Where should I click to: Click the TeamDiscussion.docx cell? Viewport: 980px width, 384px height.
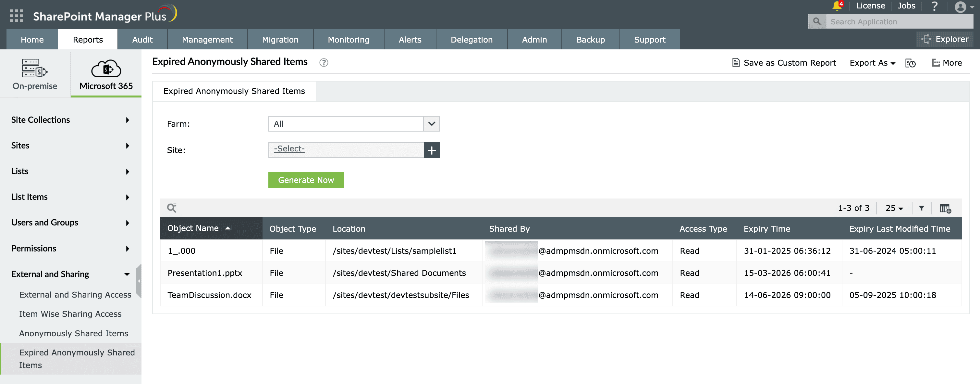211,295
